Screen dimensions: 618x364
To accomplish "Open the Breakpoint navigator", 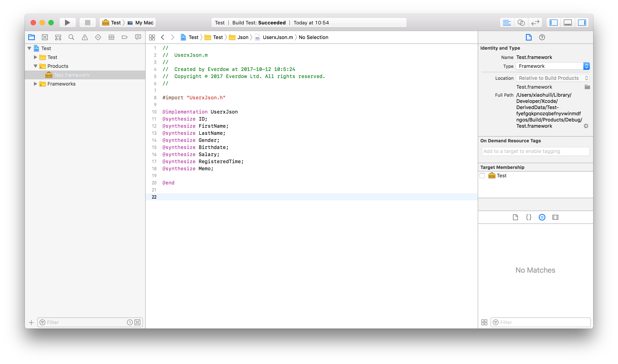I will point(125,37).
